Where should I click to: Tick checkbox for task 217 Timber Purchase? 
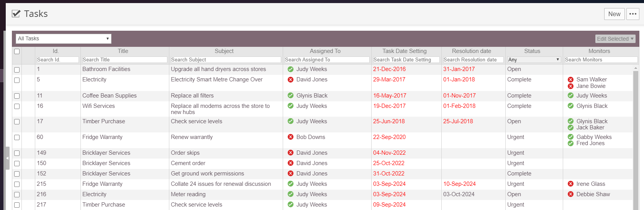pyautogui.click(x=17, y=205)
